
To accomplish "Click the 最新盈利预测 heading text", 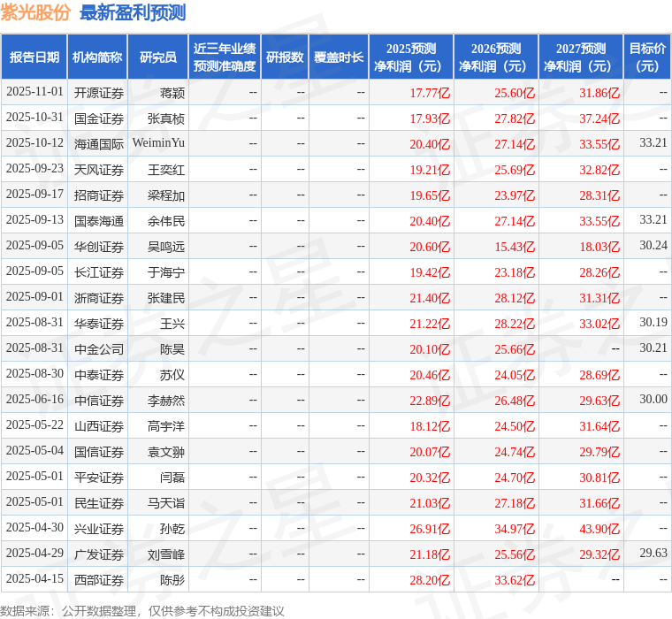I will (133, 12).
